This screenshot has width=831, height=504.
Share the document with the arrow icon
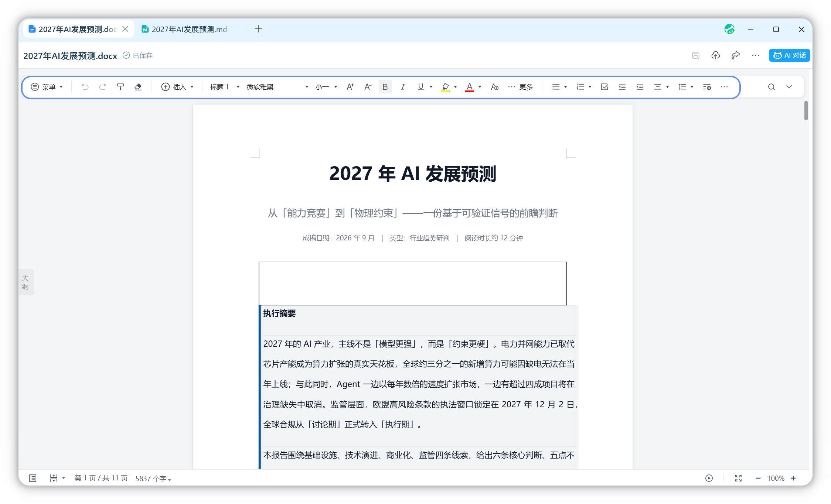click(x=736, y=55)
